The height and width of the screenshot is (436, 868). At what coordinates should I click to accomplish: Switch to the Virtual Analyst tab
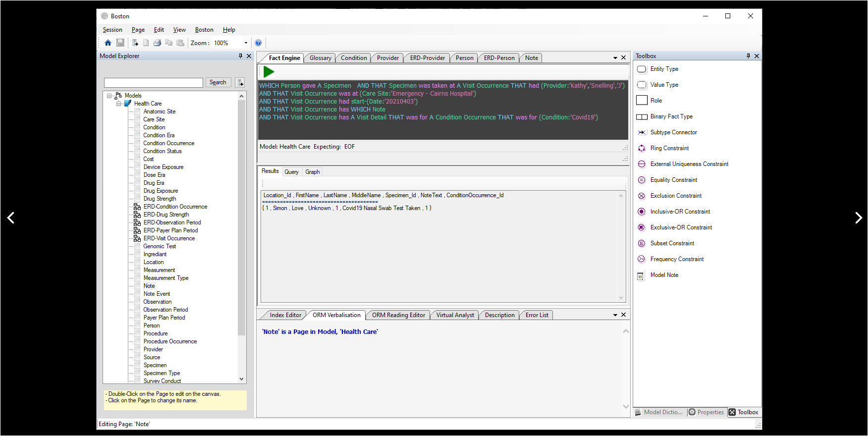click(x=455, y=315)
